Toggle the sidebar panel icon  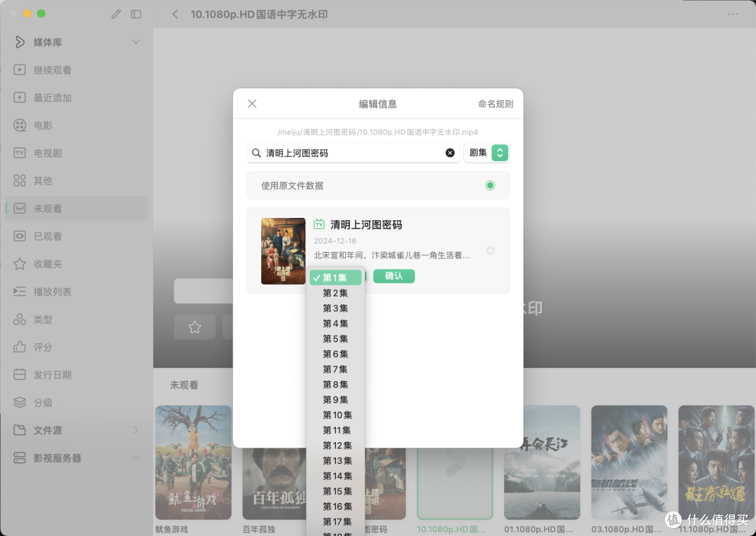click(x=136, y=14)
